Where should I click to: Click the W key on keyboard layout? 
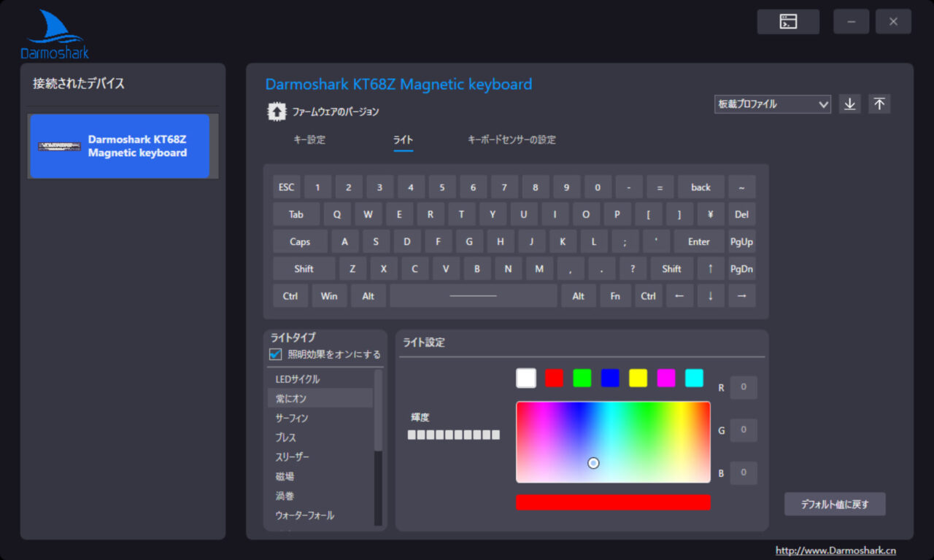(368, 214)
